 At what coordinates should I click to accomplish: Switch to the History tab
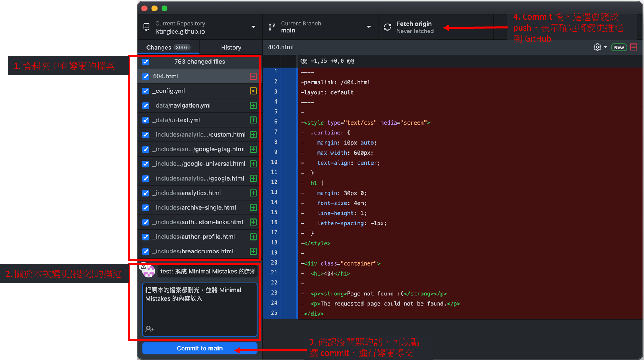(x=231, y=47)
